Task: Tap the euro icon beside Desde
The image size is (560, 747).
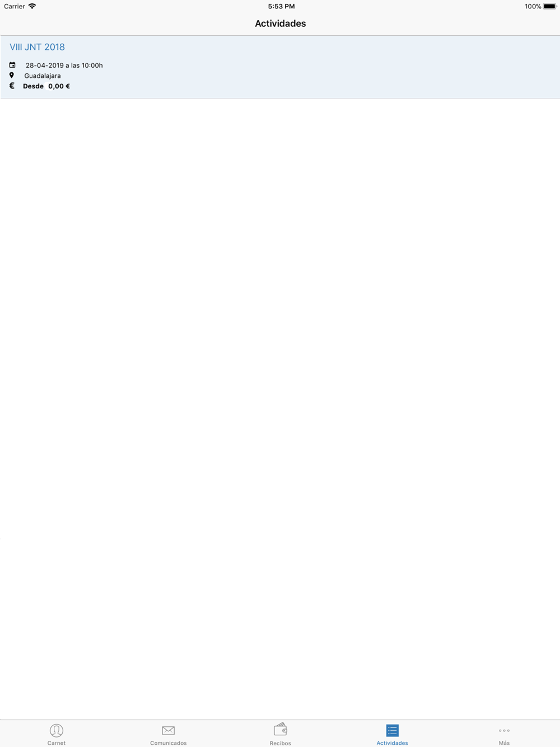Action: 12,86
